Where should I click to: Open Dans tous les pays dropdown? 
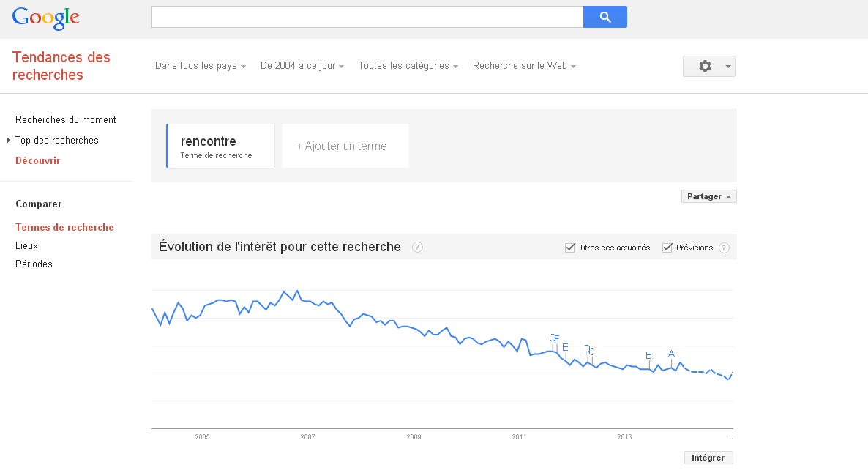pyautogui.click(x=201, y=66)
